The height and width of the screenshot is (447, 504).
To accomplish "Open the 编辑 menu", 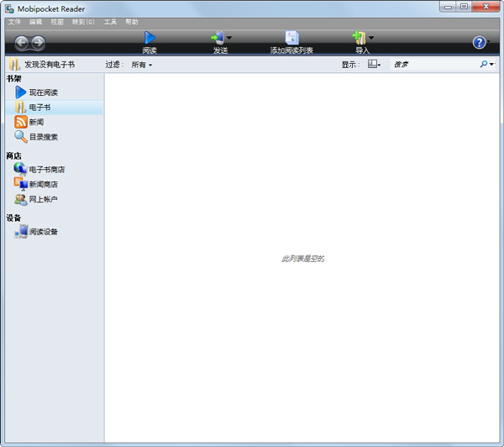I will pos(35,22).
